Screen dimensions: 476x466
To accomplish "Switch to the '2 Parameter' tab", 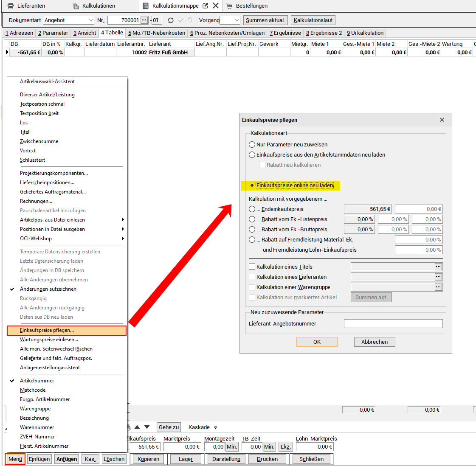I will tap(53, 33).
